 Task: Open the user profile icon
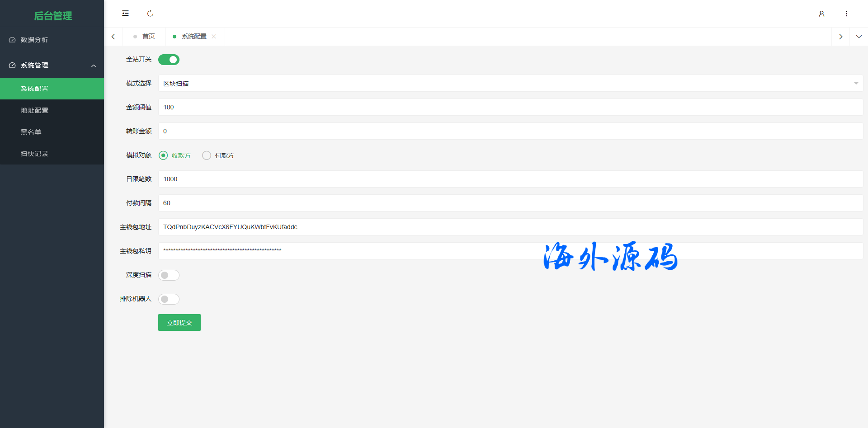821,14
